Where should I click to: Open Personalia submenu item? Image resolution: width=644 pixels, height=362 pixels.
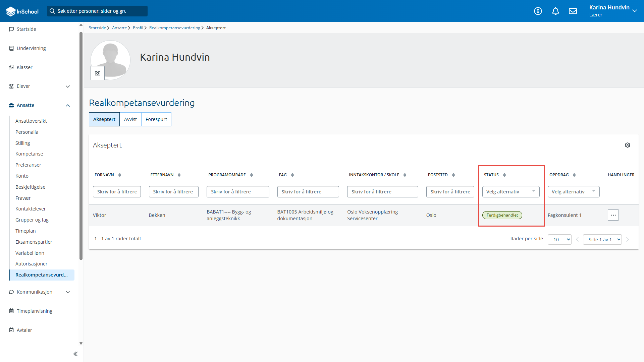pyautogui.click(x=27, y=132)
